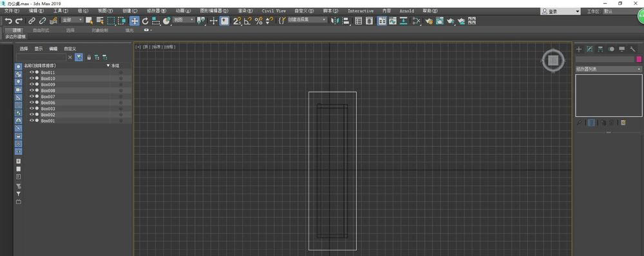Screen dimensions: 644x256
Task: Activate the Select Object tool
Action: click(x=89, y=21)
